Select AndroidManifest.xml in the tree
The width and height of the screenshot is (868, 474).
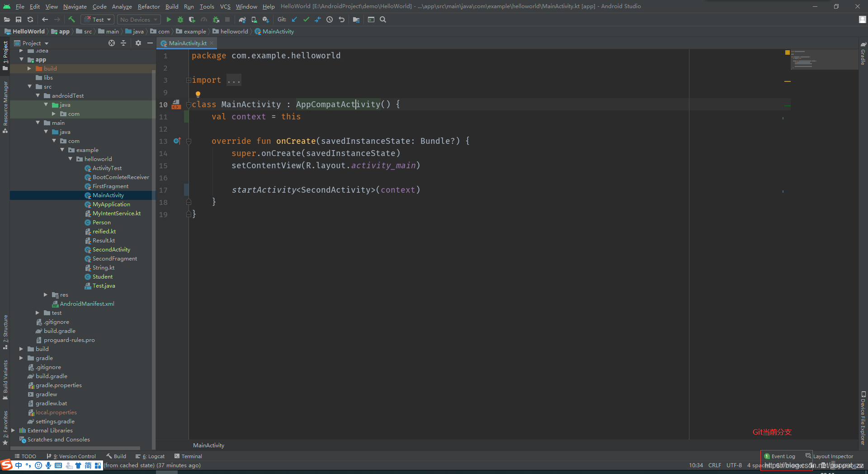pos(87,304)
